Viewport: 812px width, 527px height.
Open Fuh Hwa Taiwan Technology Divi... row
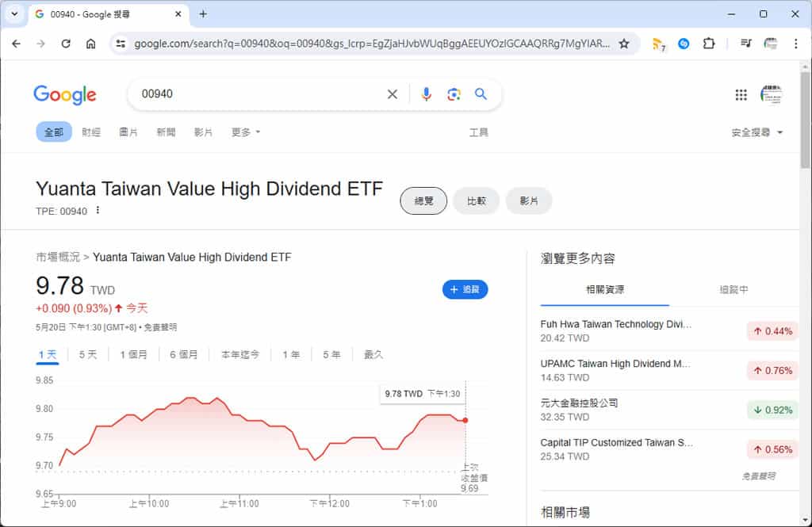669,330
